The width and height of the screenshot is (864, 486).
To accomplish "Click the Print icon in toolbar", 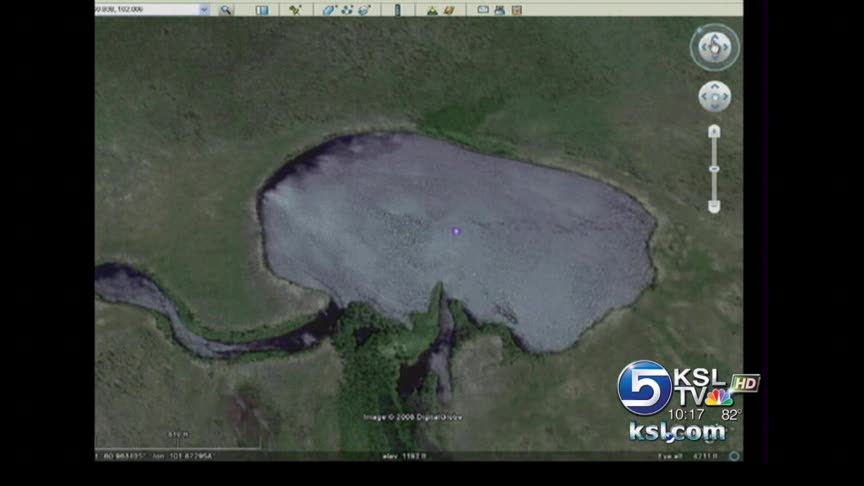I will 500,9.
